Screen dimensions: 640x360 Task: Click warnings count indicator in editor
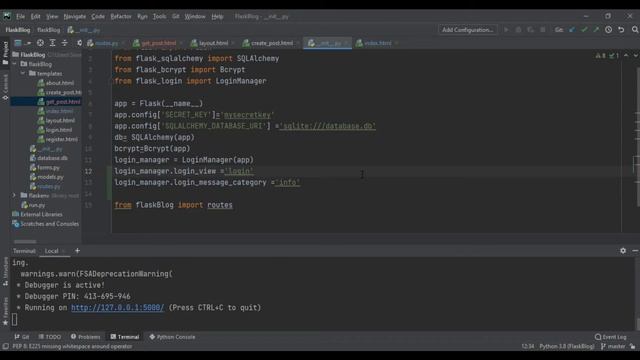click(601, 56)
